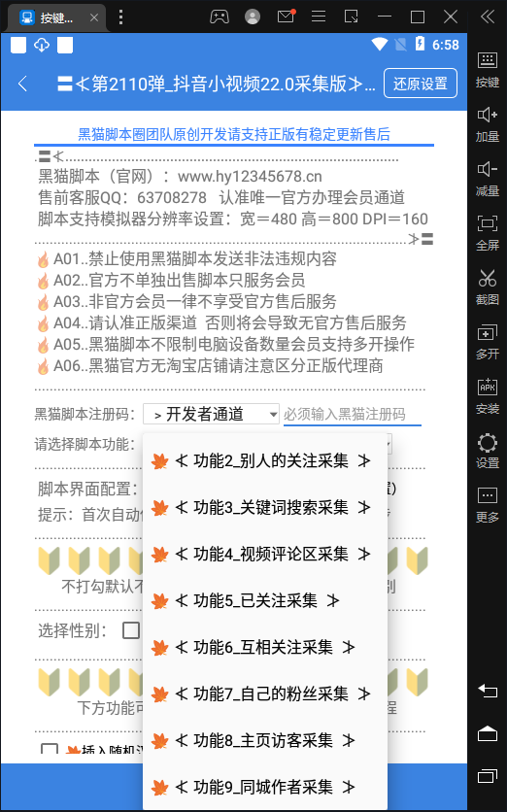Tick the checkbox beside 插入随机 option
The height and width of the screenshot is (812, 507).
[50, 748]
